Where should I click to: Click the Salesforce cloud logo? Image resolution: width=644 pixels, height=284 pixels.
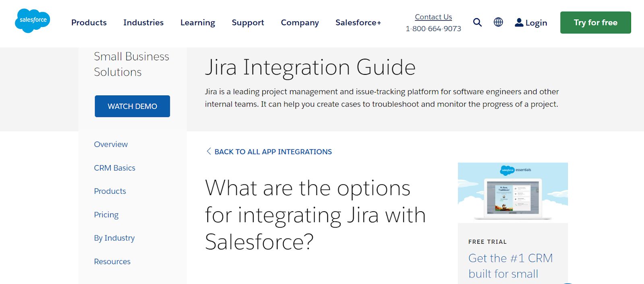tap(33, 21)
